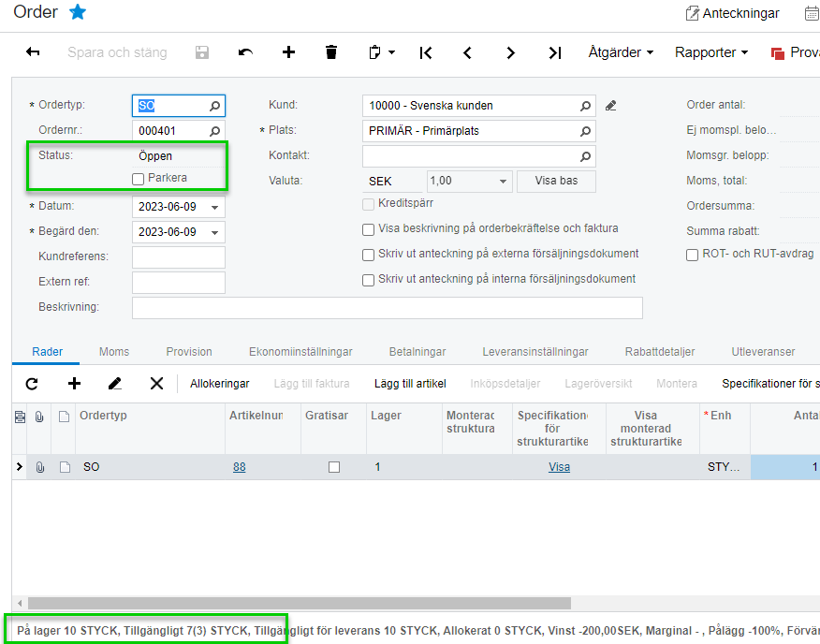820x644 pixels.
Task: Click the grid edit pencil icon
Action: pyautogui.click(x=114, y=384)
